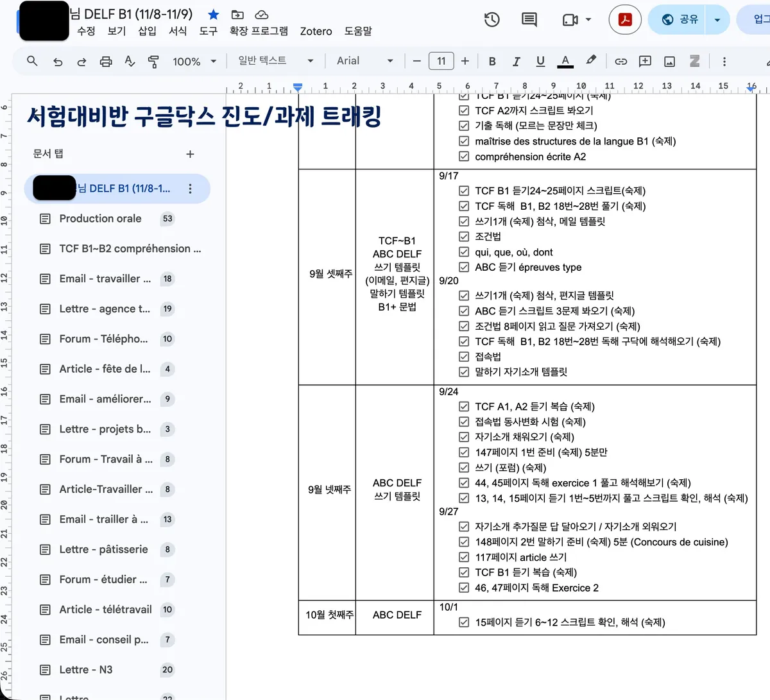Uncheck 'qui, que, où, dont' checkbox
The width and height of the screenshot is (770, 700).
click(x=464, y=252)
